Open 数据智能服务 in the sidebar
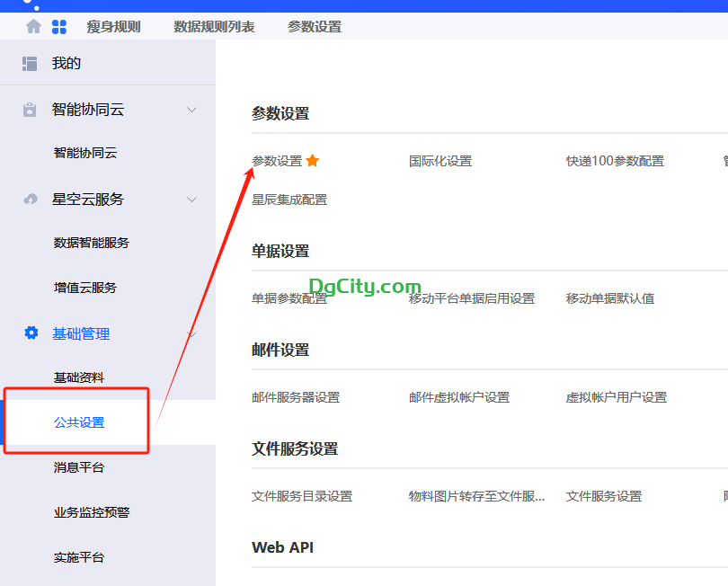Image resolution: width=728 pixels, height=586 pixels. click(91, 243)
